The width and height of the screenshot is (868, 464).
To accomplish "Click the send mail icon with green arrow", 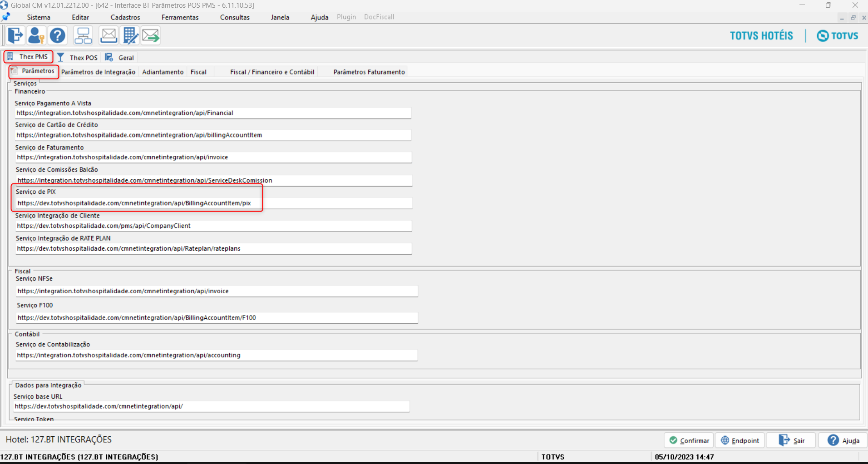I will 151,35.
